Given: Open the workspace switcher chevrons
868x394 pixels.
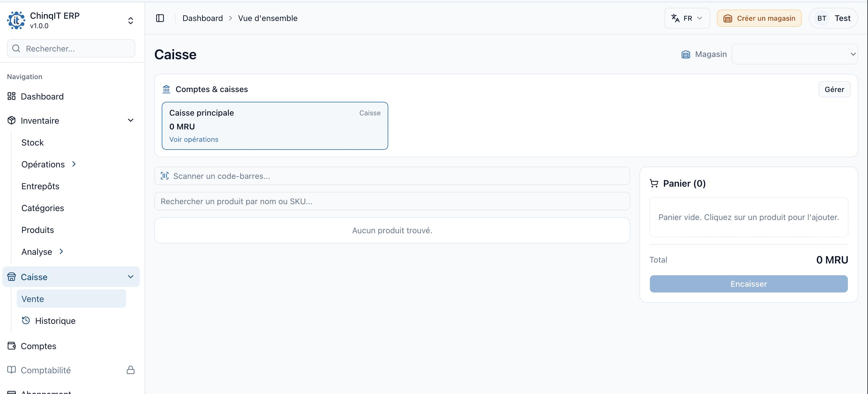Looking at the screenshot, I should click(x=131, y=21).
